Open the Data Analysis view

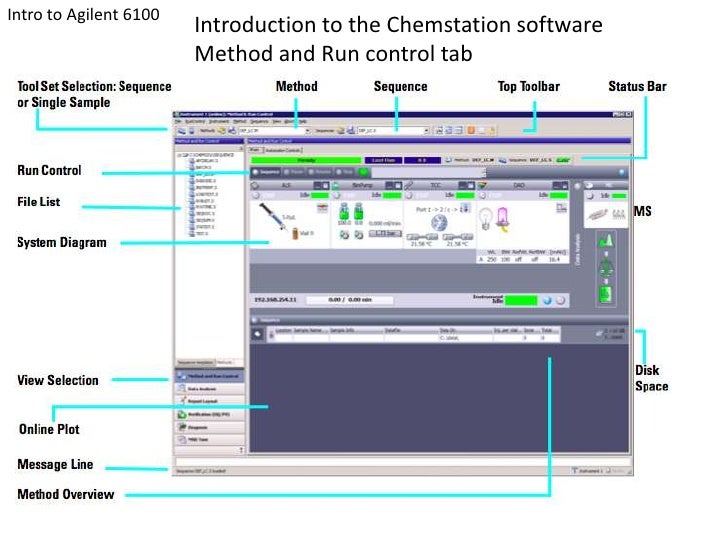pyautogui.click(x=209, y=389)
